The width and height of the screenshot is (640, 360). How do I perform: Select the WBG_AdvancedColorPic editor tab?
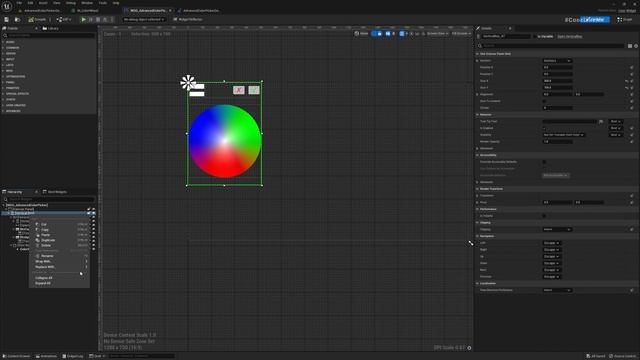tap(147, 10)
